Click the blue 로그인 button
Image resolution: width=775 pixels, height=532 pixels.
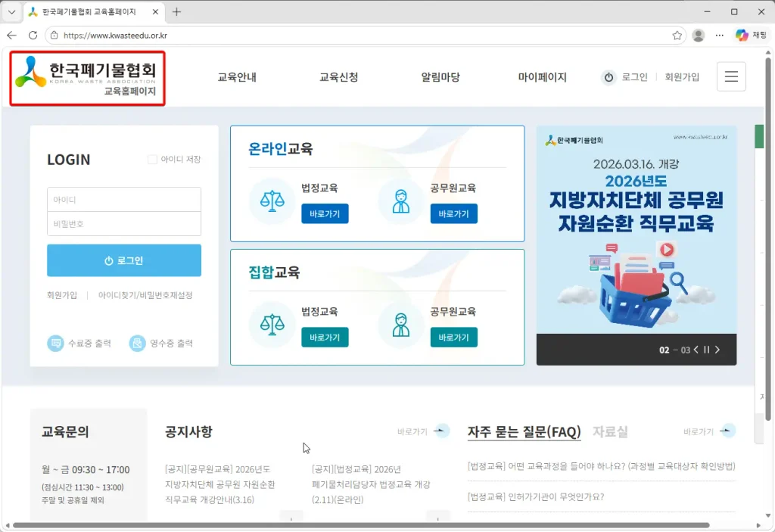pos(124,260)
